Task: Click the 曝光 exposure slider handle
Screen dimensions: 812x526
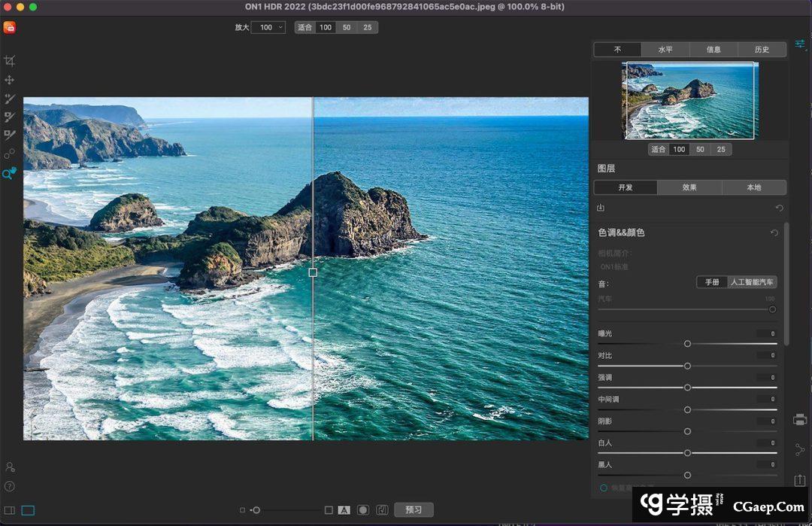Action: click(687, 343)
